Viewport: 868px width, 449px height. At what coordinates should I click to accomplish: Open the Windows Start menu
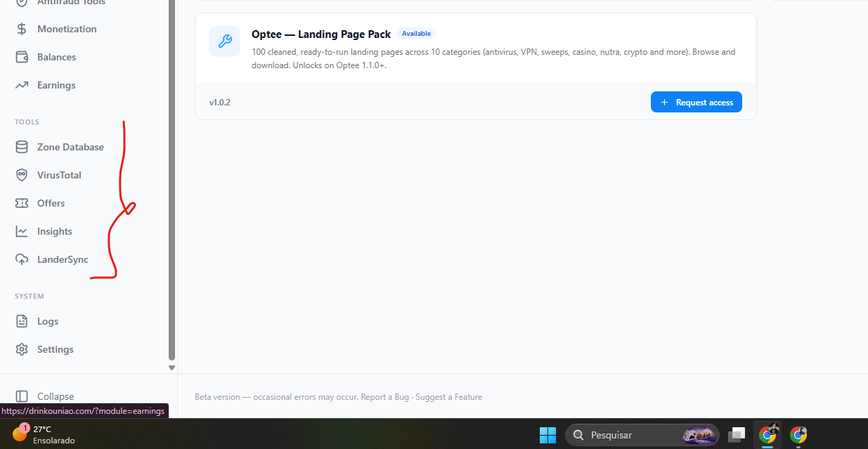[548, 435]
